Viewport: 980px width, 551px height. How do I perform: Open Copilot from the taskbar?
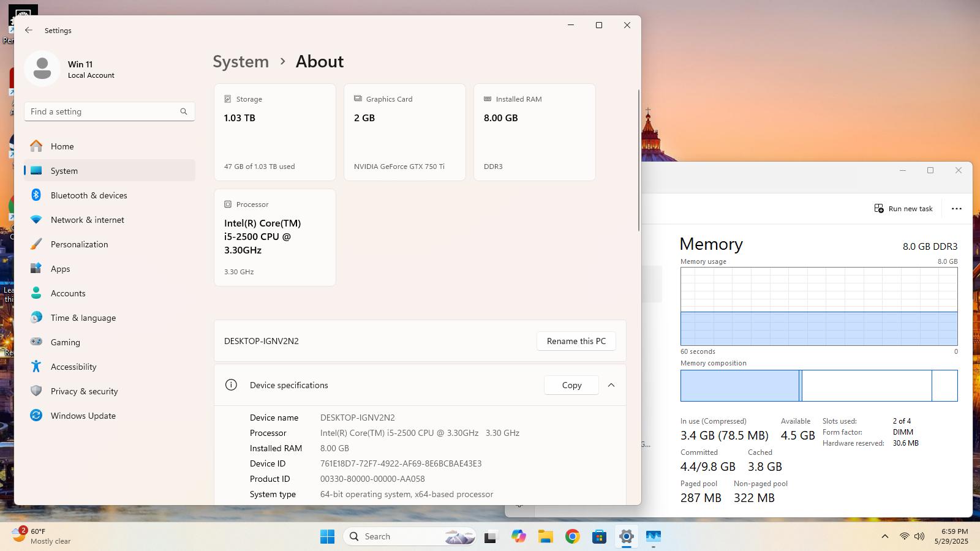tap(519, 536)
